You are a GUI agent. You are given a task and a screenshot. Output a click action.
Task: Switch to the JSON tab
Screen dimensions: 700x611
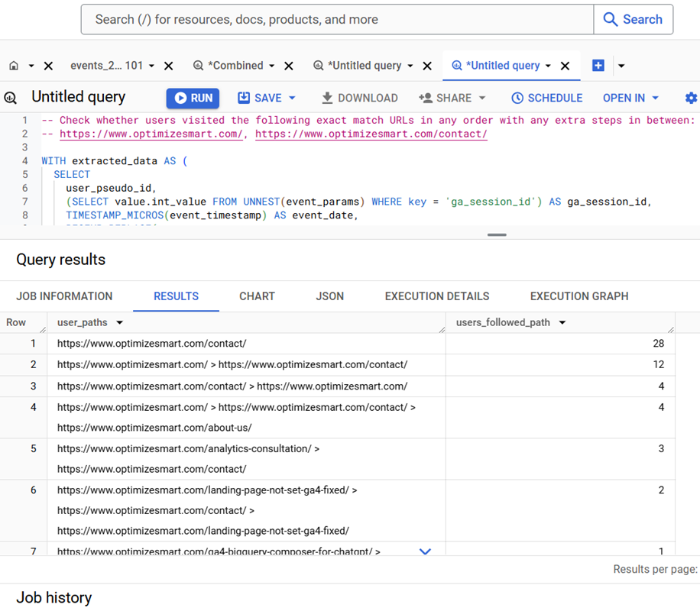click(329, 296)
